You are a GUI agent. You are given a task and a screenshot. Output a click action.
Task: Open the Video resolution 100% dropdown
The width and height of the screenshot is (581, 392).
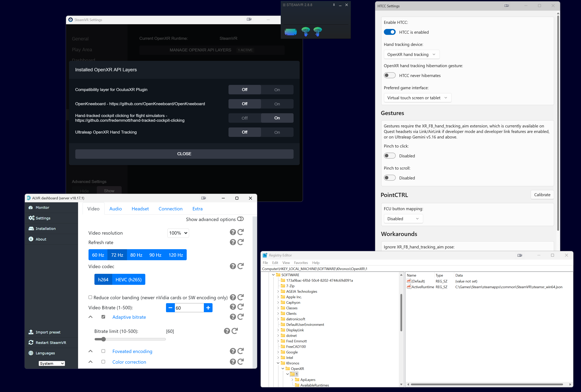point(178,233)
